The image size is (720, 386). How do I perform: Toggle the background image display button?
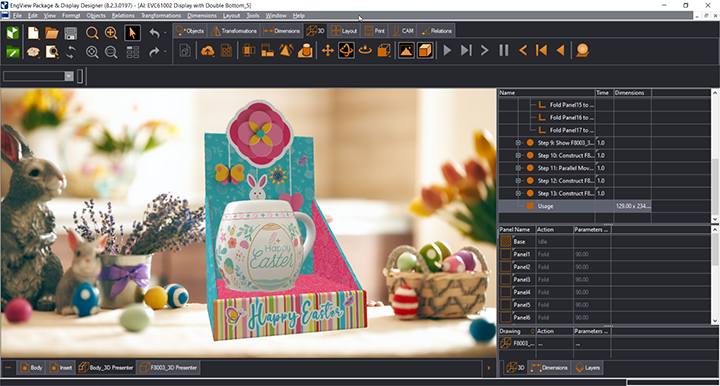click(406, 50)
